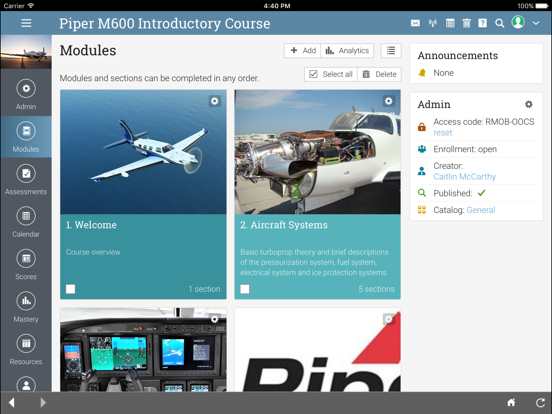The image size is (552, 414).
Task: Click the Welcome module airplane image
Action: pos(143,152)
